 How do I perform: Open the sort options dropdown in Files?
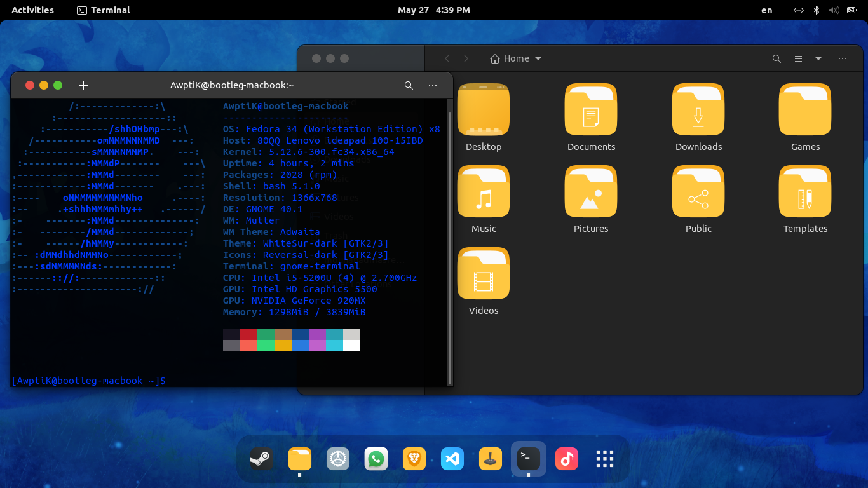pyautogui.click(x=820, y=58)
